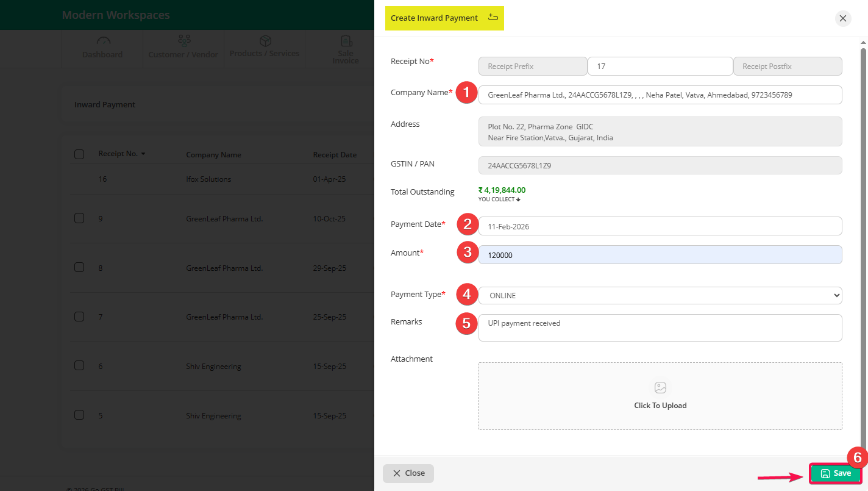Click the image upload icon in Attachment
The width and height of the screenshot is (868, 491).
click(x=660, y=388)
